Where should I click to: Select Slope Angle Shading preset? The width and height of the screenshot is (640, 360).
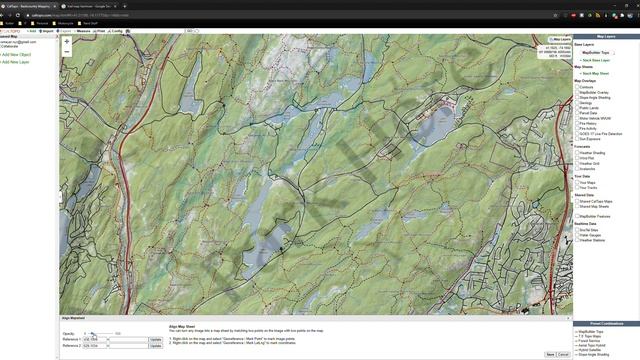click(593, 354)
